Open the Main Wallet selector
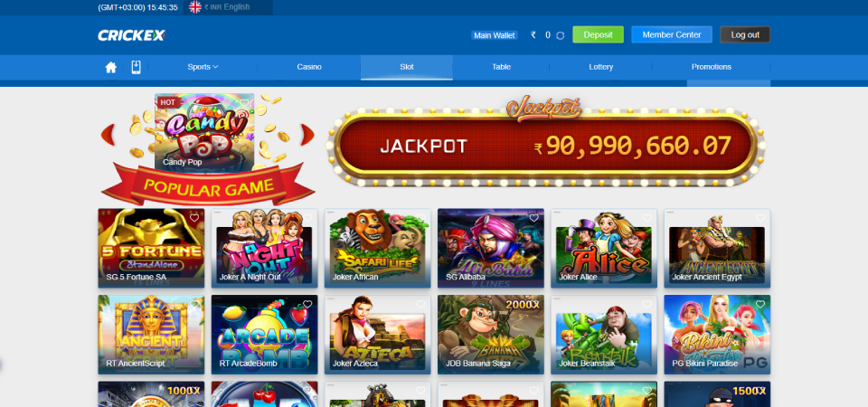 (495, 35)
